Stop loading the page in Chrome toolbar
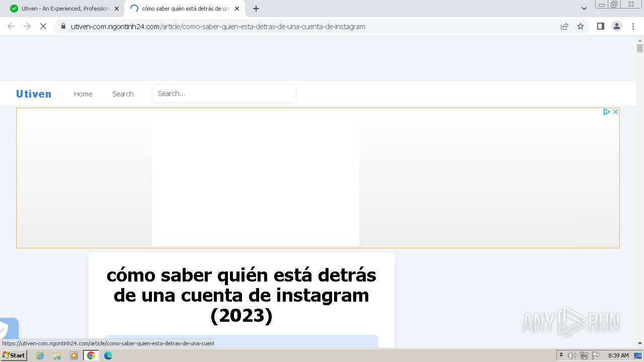 click(x=43, y=26)
